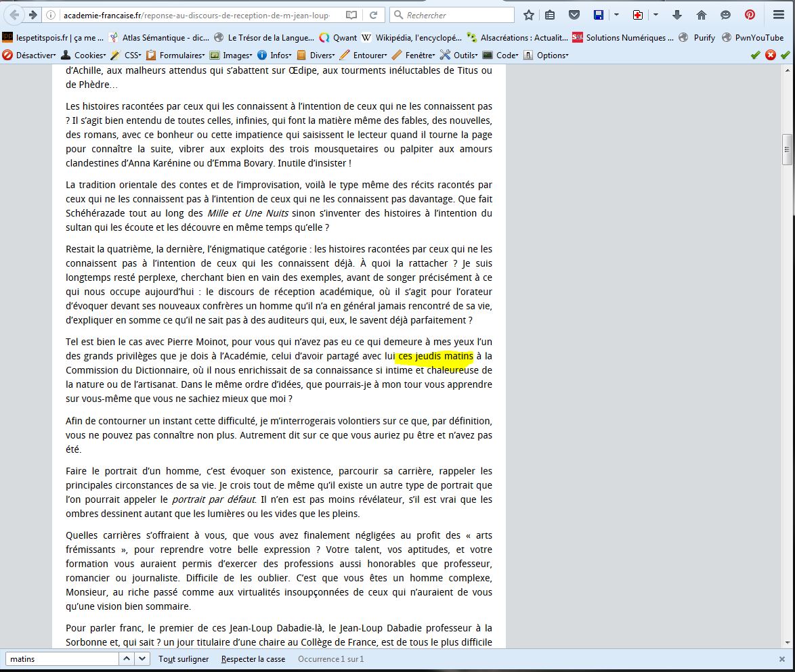Image resolution: width=795 pixels, height=672 pixels.
Task: Go back with the browser back arrow
Action: pos(14,15)
